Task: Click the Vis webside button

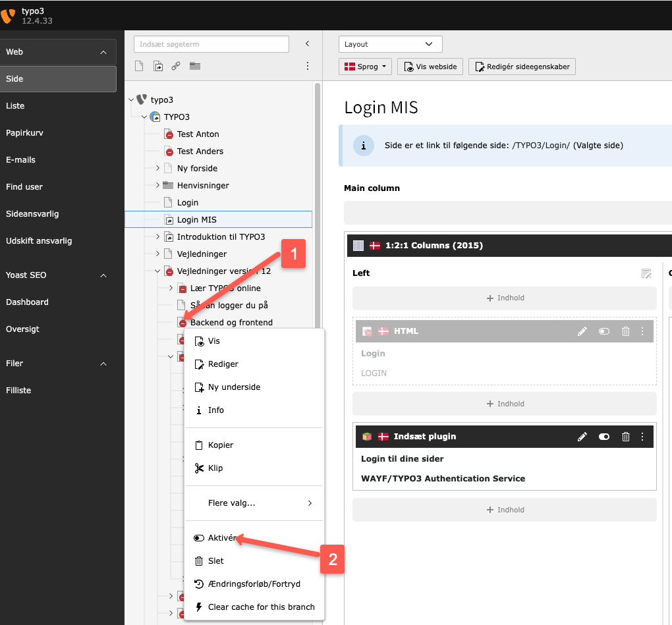Action: click(x=430, y=67)
